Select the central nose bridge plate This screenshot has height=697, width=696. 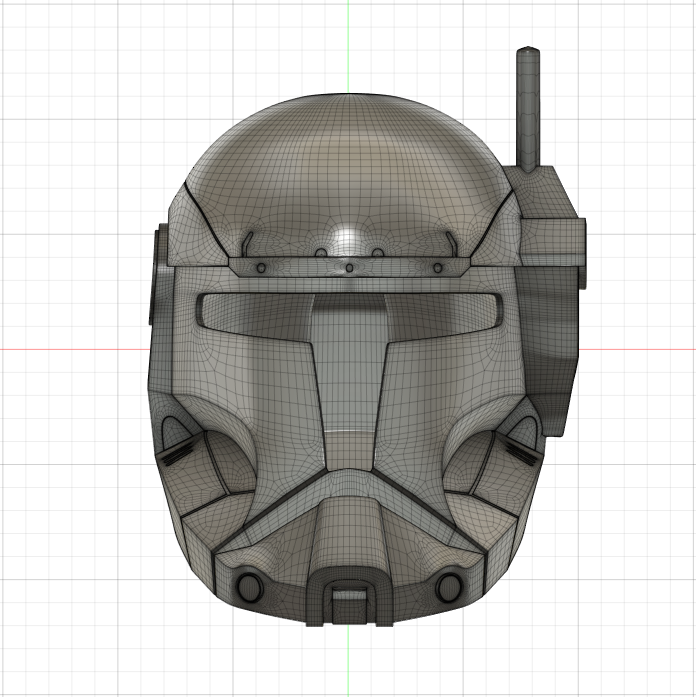click(x=349, y=382)
